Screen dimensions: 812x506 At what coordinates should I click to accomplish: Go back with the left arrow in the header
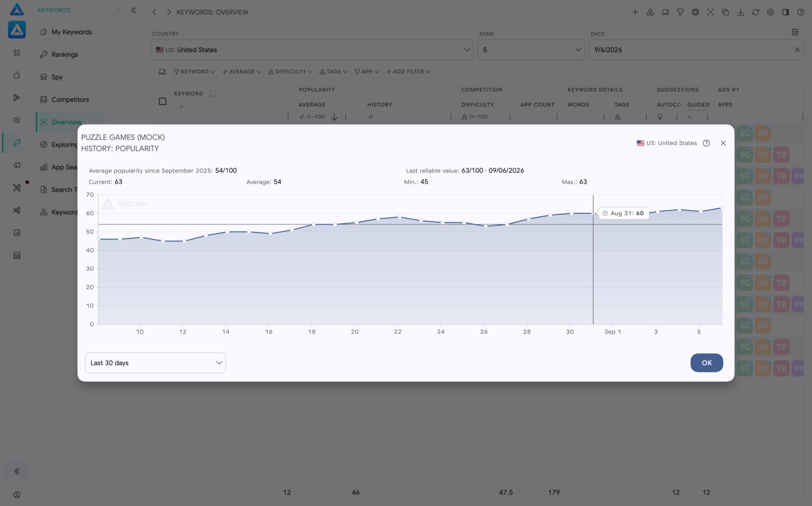click(x=154, y=12)
